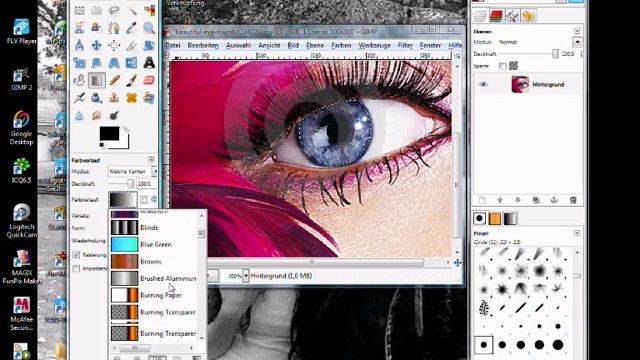Select the Ellipse Select tool
Viewport: 640px width, 360px height.
(x=97, y=10)
